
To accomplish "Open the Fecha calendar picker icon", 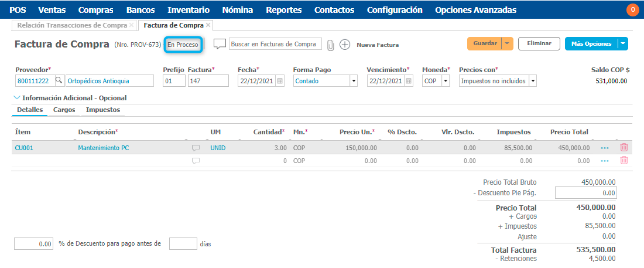I will point(280,81).
